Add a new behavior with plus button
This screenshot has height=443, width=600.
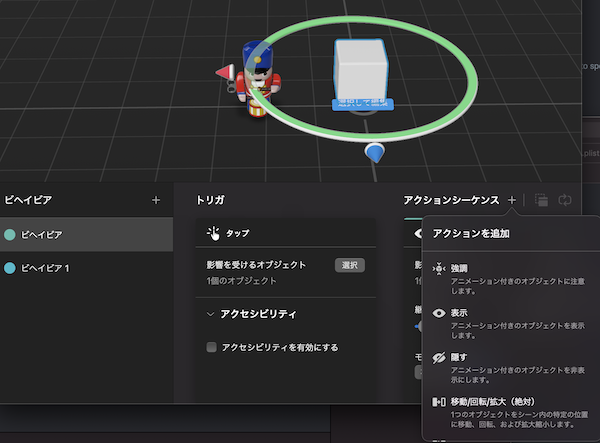(x=156, y=200)
